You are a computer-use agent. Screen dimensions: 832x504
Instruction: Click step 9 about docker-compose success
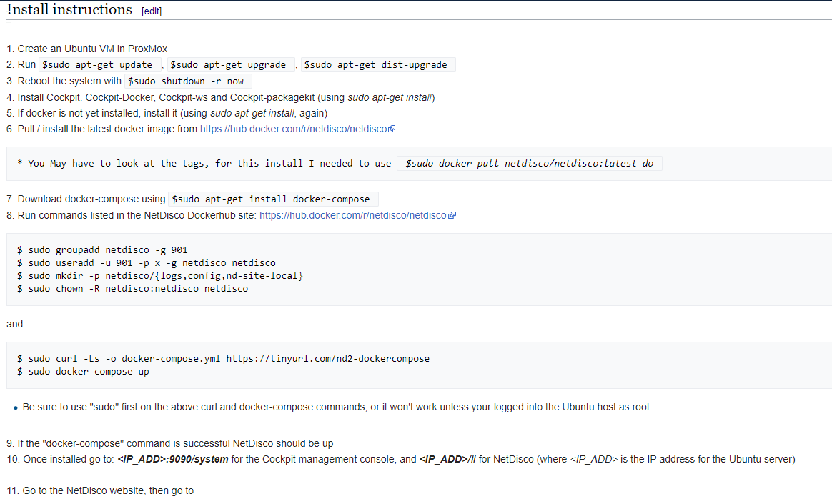click(170, 443)
